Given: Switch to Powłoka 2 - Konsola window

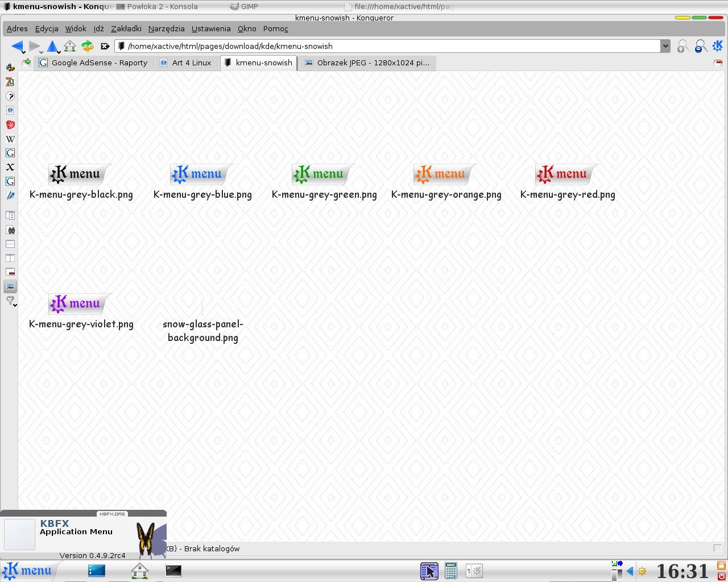Looking at the screenshot, I should coord(157,7).
